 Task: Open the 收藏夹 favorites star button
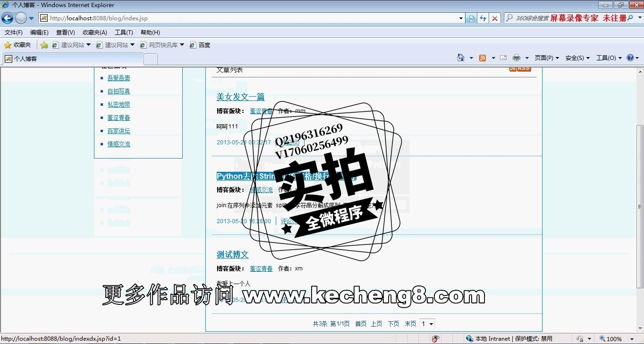(17, 45)
